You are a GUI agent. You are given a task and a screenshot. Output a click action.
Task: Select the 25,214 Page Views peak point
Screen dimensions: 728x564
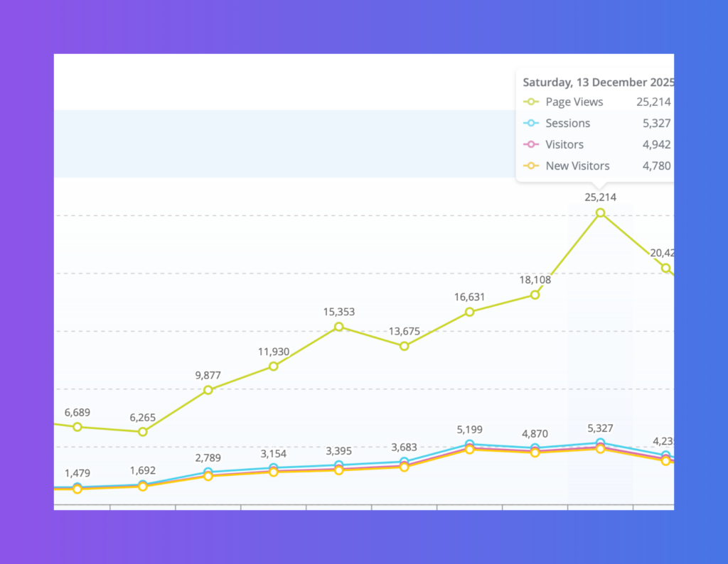(601, 213)
